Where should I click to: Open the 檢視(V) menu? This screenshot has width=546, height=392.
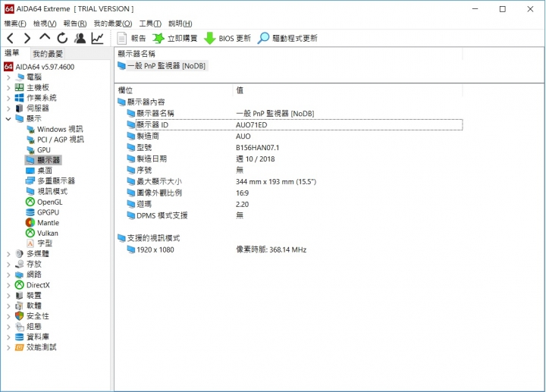(45, 24)
